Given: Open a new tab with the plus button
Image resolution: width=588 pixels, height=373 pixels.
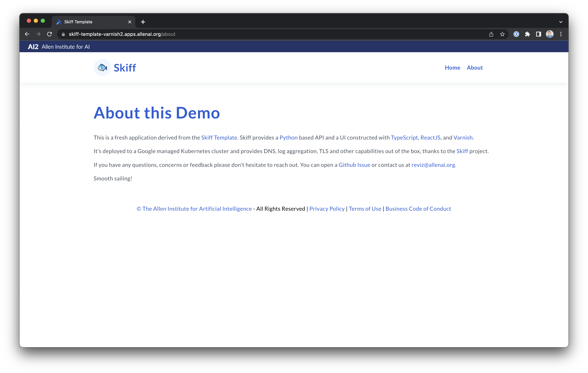Looking at the screenshot, I should (143, 22).
